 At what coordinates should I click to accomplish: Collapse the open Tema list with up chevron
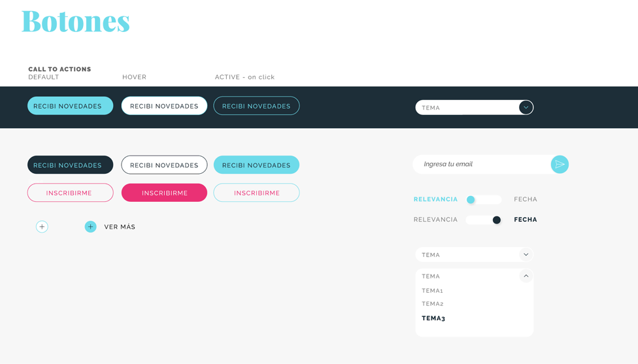click(x=526, y=276)
